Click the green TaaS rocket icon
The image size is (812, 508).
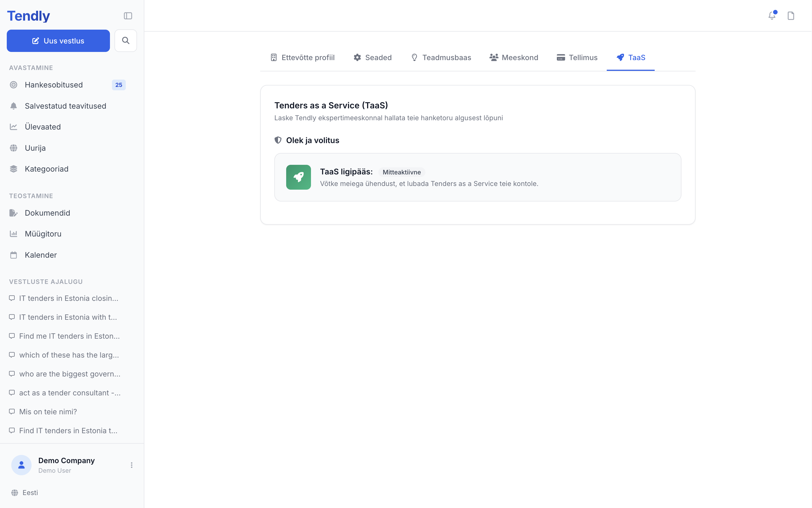[298, 177]
